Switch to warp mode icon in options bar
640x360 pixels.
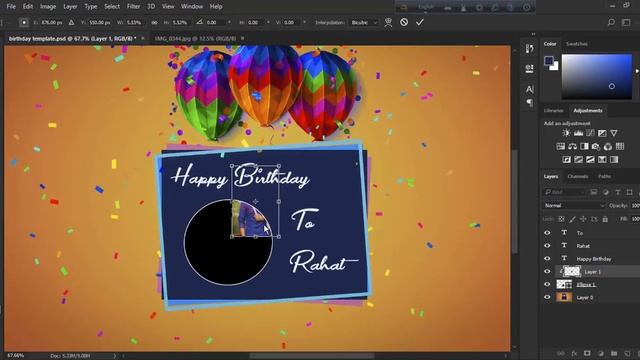click(388, 22)
